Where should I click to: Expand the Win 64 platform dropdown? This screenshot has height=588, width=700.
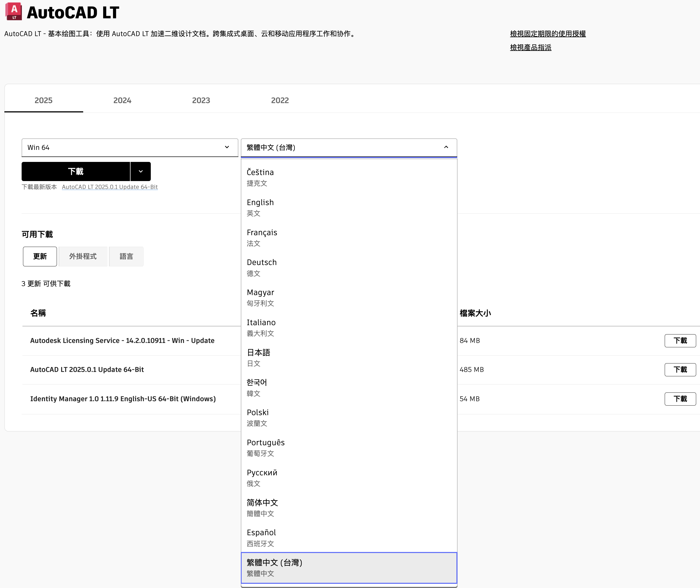click(130, 147)
